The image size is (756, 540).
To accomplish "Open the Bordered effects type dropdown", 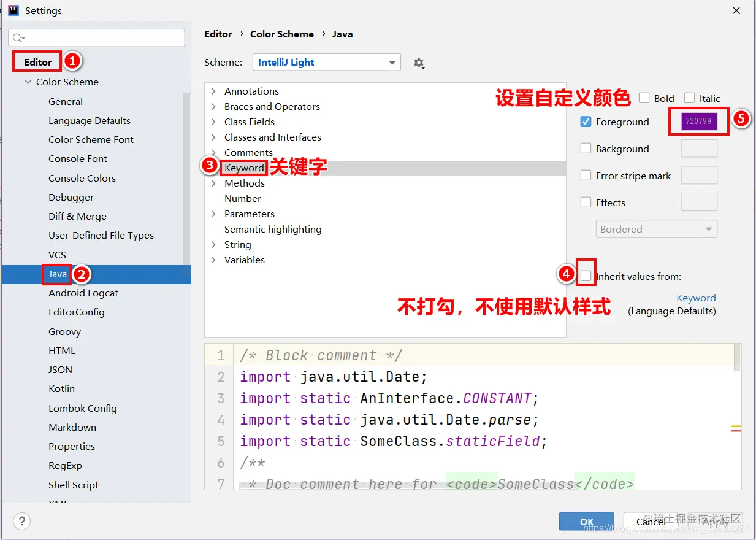I will pos(657,229).
